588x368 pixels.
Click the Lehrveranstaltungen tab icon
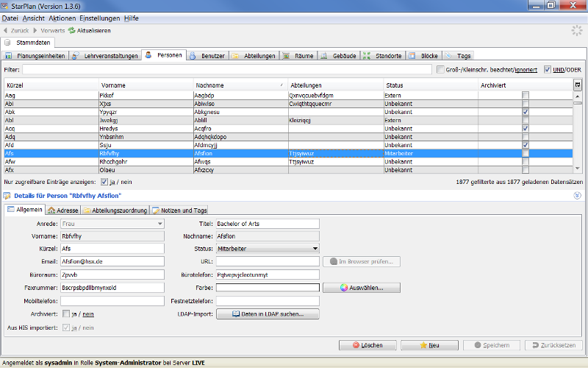point(76,56)
